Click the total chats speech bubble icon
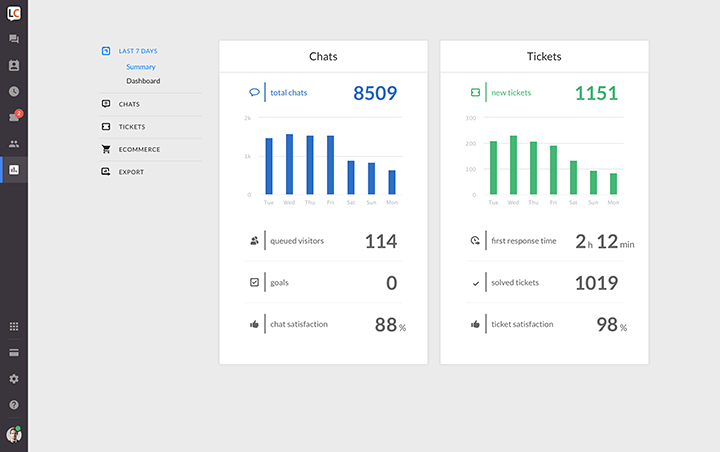The width and height of the screenshot is (720, 452). tap(254, 92)
